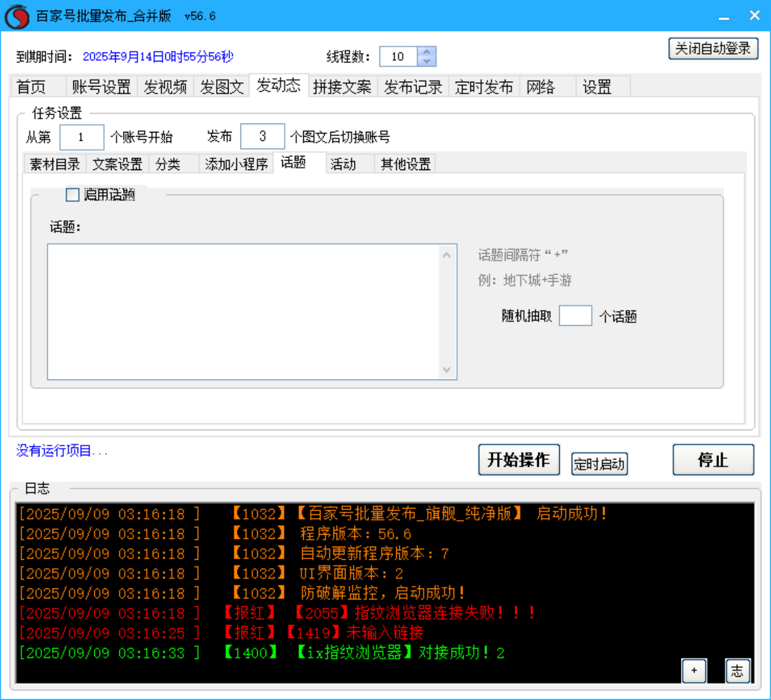Image resolution: width=771 pixels, height=700 pixels.
Task: Open the 志 log icon at bottom right
Action: (x=738, y=671)
